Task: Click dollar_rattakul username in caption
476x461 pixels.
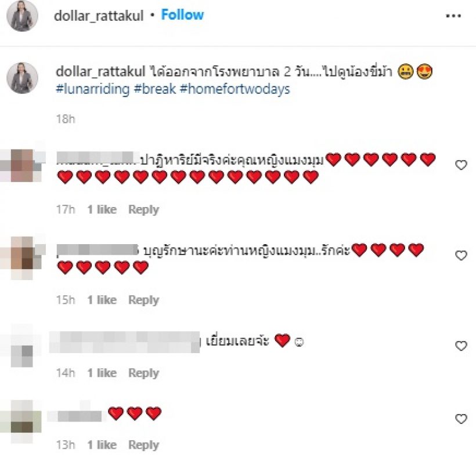Action: 100,71
